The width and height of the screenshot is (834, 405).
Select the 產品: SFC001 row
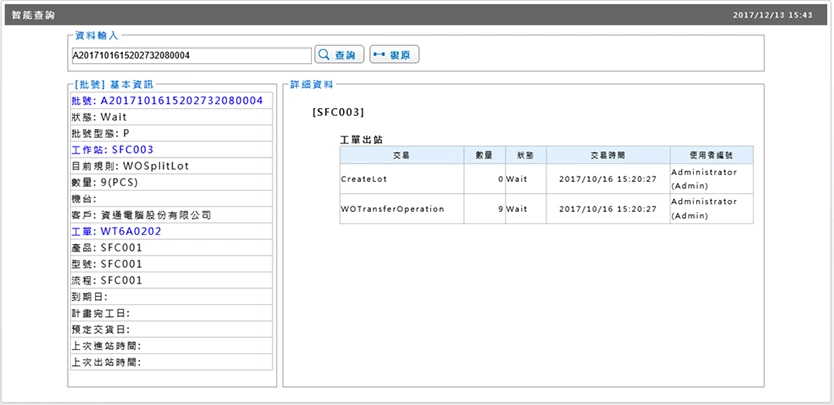point(171,248)
